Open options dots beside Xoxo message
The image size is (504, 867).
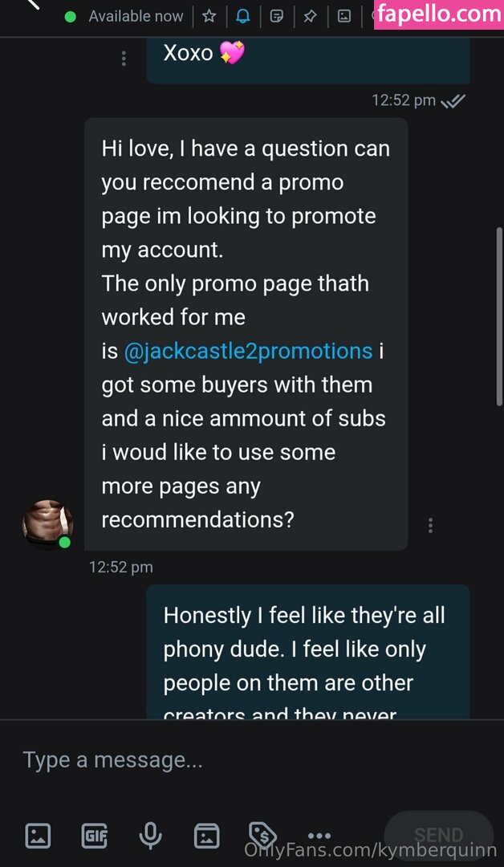point(124,59)
